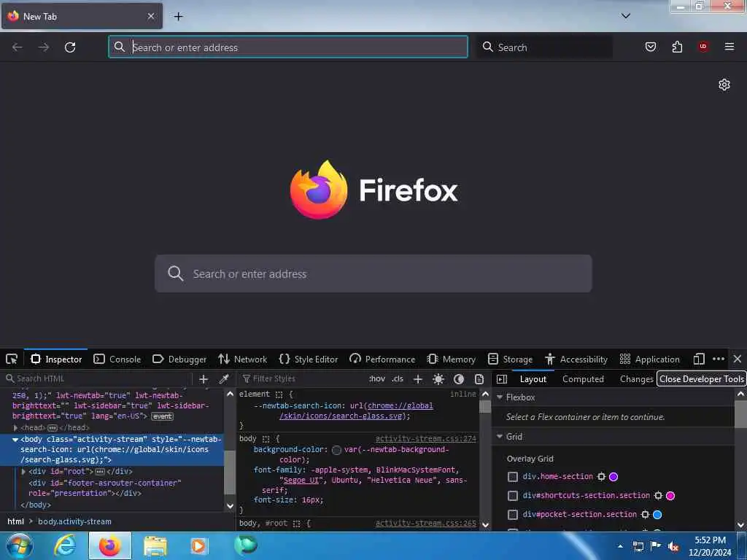The width and height of the screenshot is (747, 560).
Task: Open purple color swatch for div.home-section
Action: [614, 477]
